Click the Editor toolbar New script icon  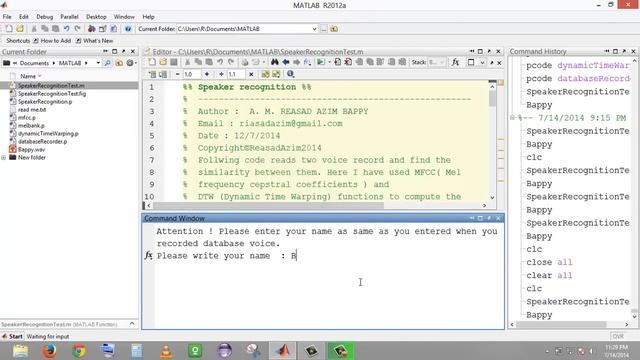pyautogui.click(x=152, y=62)
